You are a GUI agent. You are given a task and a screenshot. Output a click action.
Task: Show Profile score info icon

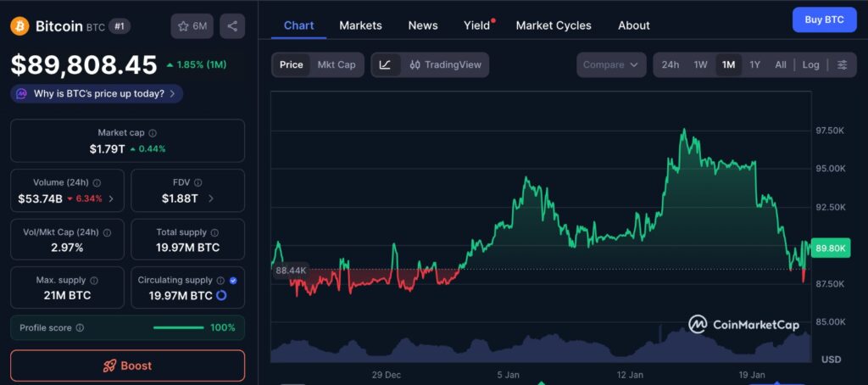click(x=80, y=328)
